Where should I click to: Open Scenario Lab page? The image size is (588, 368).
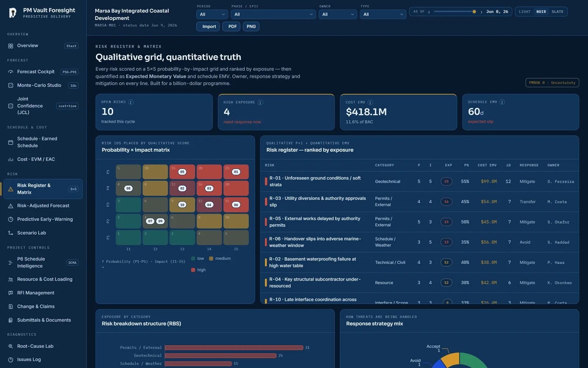[x=43, y=233]
